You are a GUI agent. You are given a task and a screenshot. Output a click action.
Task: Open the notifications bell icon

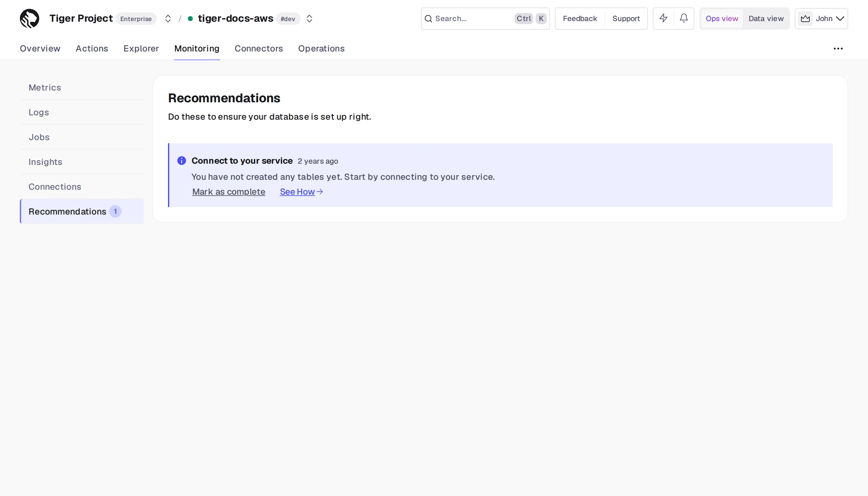(x=684, y=18)
